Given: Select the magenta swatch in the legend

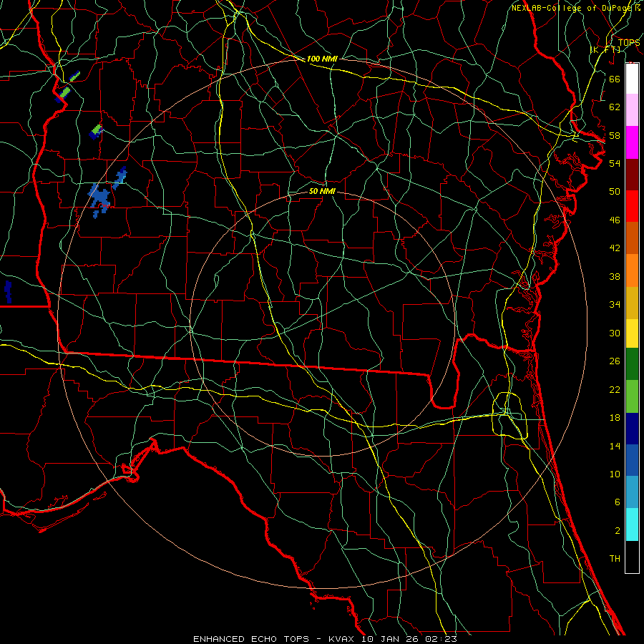Looking at the screenshot, I should click(x=632, y=142).
